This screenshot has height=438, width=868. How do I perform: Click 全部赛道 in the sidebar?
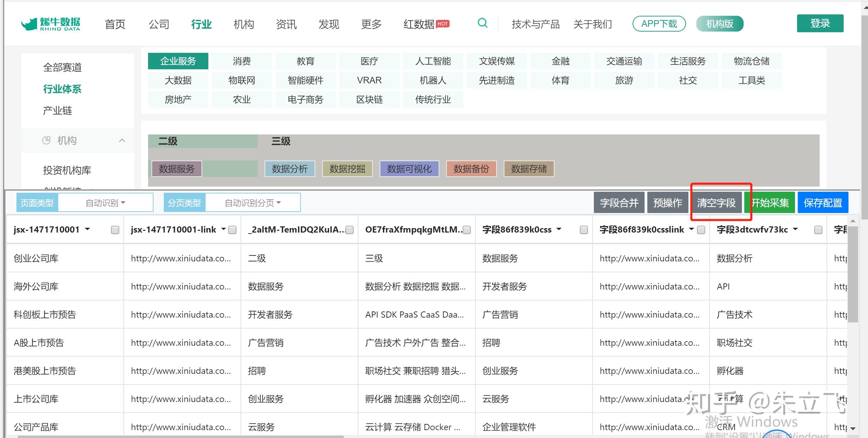click(x=62, y=67)
